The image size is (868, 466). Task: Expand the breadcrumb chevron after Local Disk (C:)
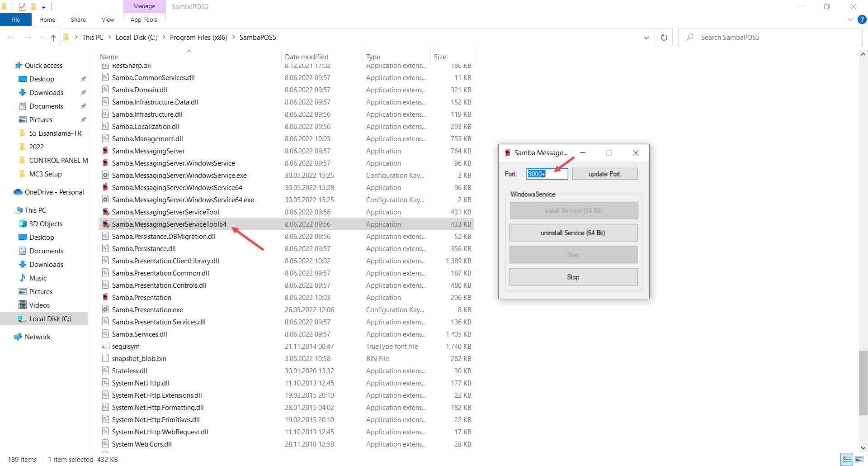[164, 37]
